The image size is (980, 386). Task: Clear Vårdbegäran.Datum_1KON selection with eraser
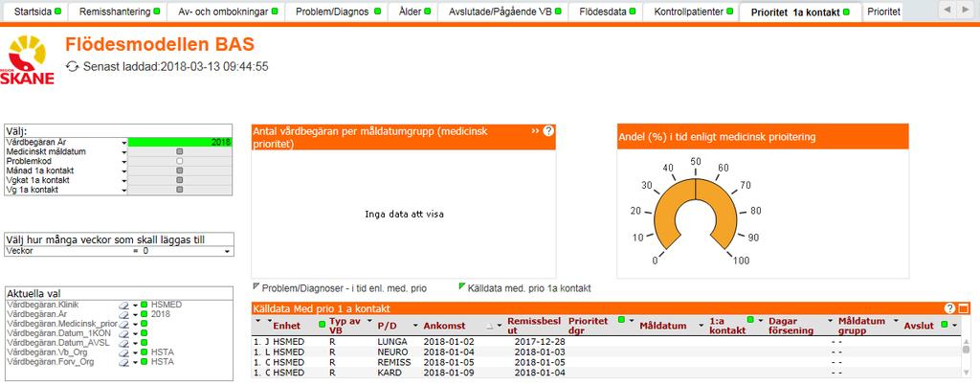point(123,333)
